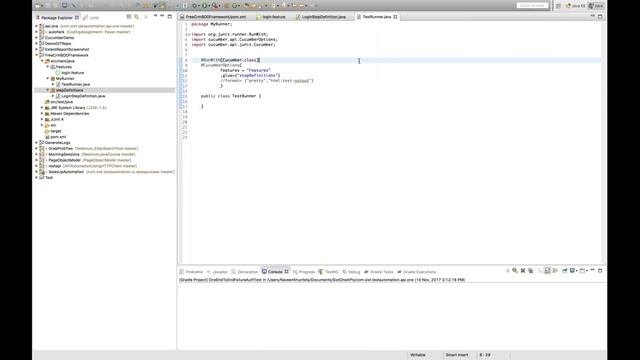Open the Progress view tab
640x360 pixels.
pos(304,272)
